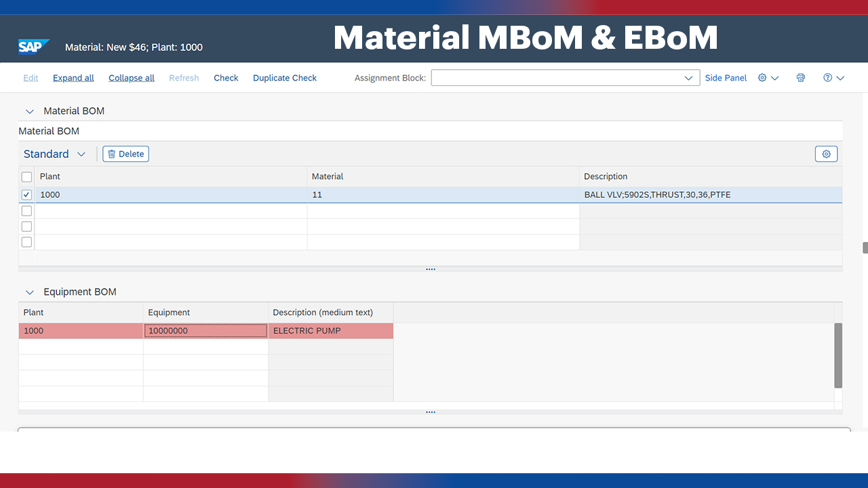The image size is (868, 488).
Task: Open the settings gear in the toolbar
Action: coord(761,77)
